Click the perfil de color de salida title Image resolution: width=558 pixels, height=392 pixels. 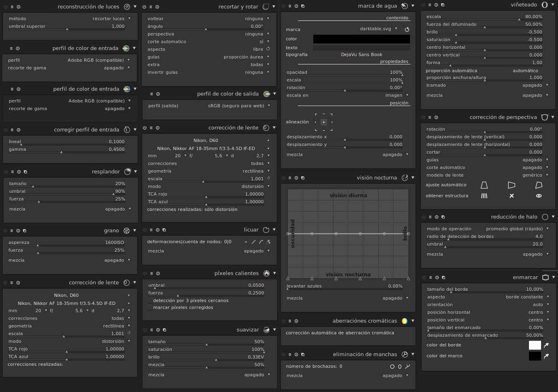coord(228,94)
